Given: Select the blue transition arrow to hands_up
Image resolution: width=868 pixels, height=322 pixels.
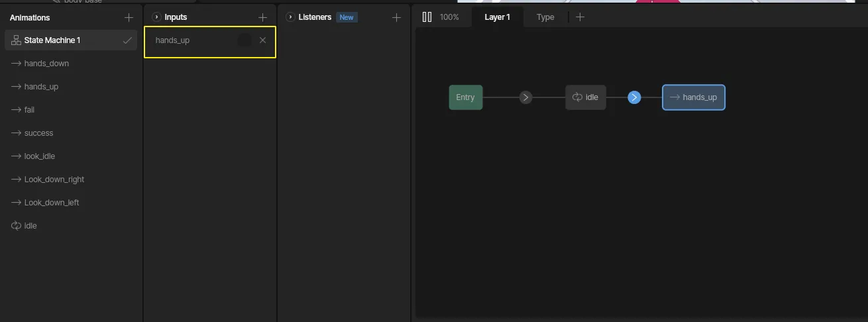Looking at the screenshot, I should pyautogui.click(x=634, y=97).
